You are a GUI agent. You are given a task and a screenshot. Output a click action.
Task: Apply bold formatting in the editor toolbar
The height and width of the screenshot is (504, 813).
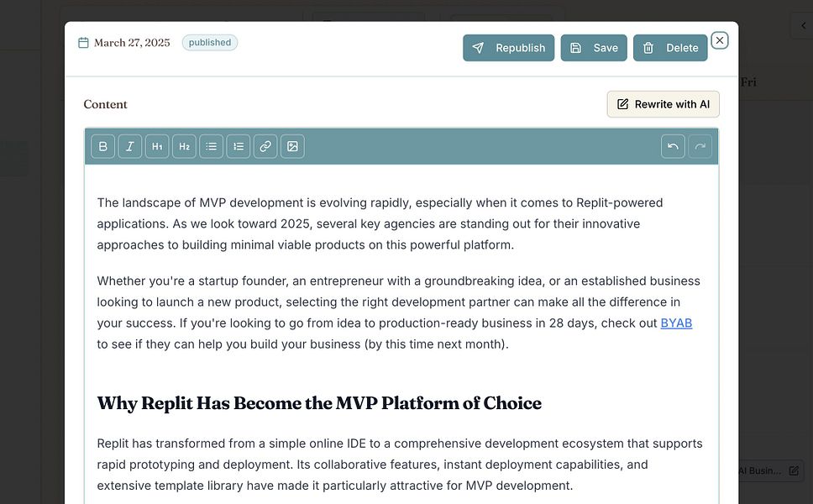point(102,145)
